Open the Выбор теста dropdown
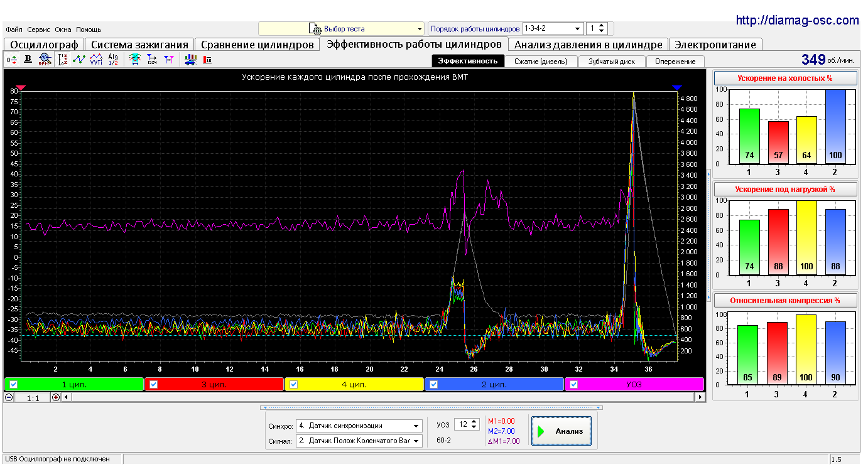The width and height of the screenshot is (868, 467). click(x=342, y=29)
